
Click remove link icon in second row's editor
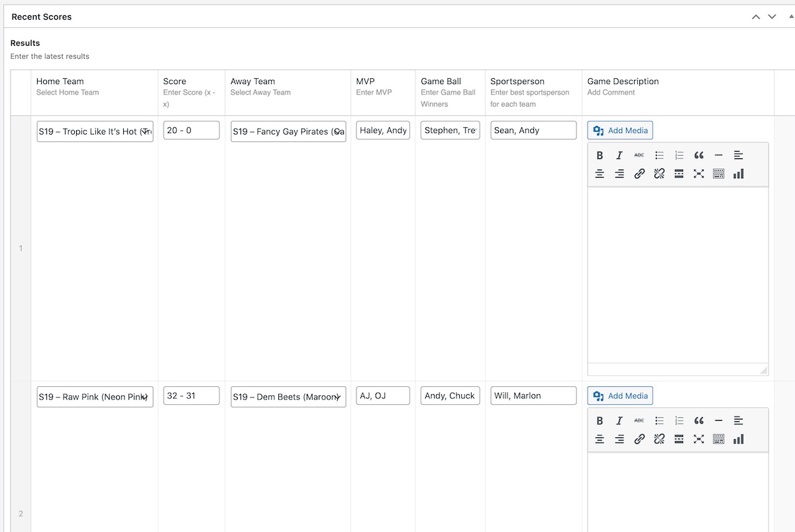(x=659, y=439)
